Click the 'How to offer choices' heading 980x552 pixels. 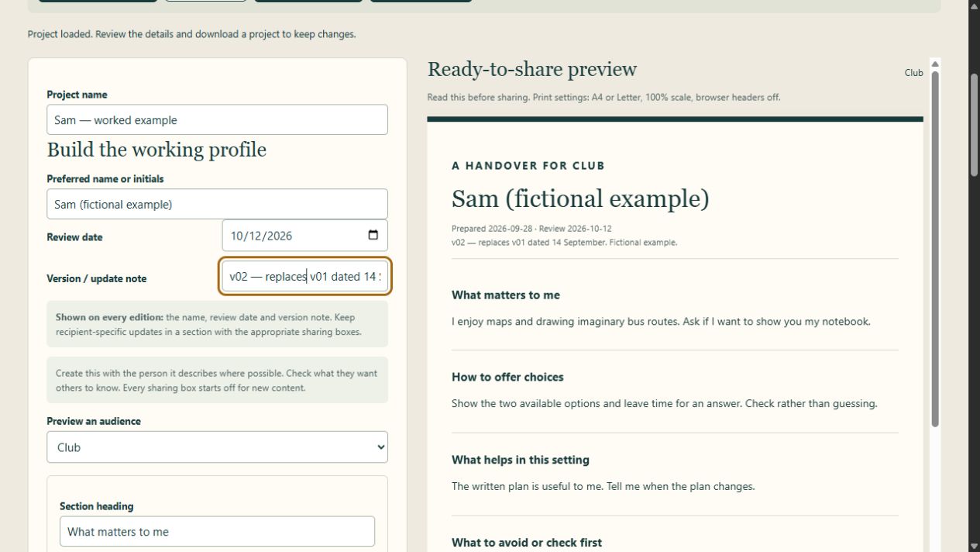[x=507, y=378]
